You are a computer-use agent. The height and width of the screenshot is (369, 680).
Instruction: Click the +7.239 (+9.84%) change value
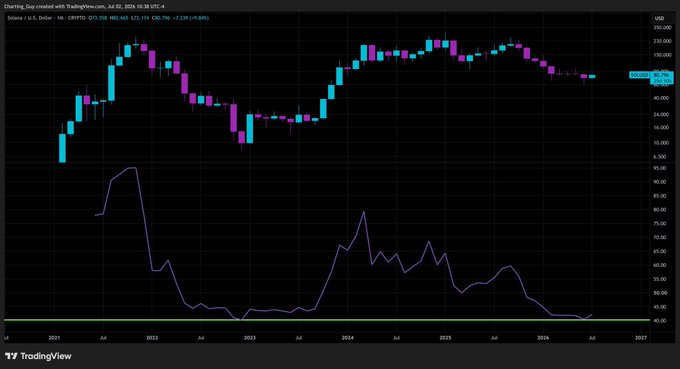190,18
